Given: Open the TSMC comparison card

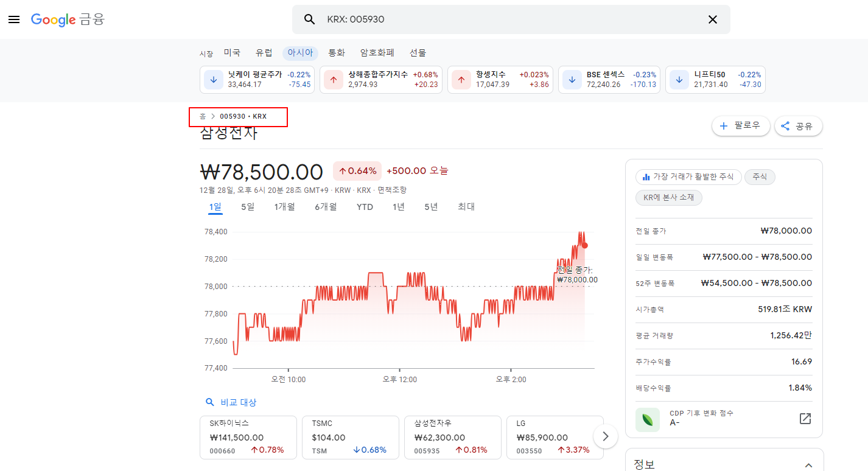Looking at the screenshot, I should coord(351,438).
